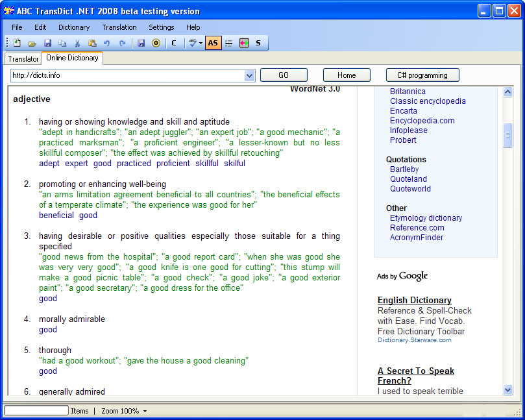Open the Classic encyclopedia link

pos(428,101)
